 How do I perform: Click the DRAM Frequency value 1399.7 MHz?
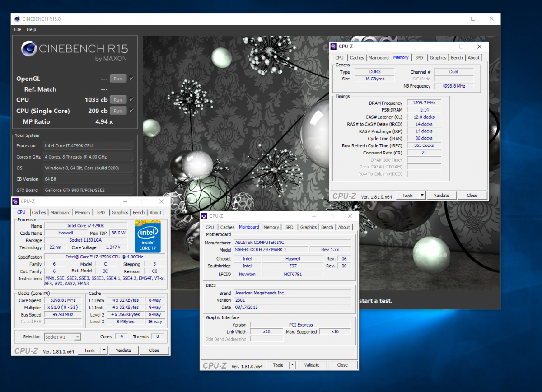pos(424,103)
